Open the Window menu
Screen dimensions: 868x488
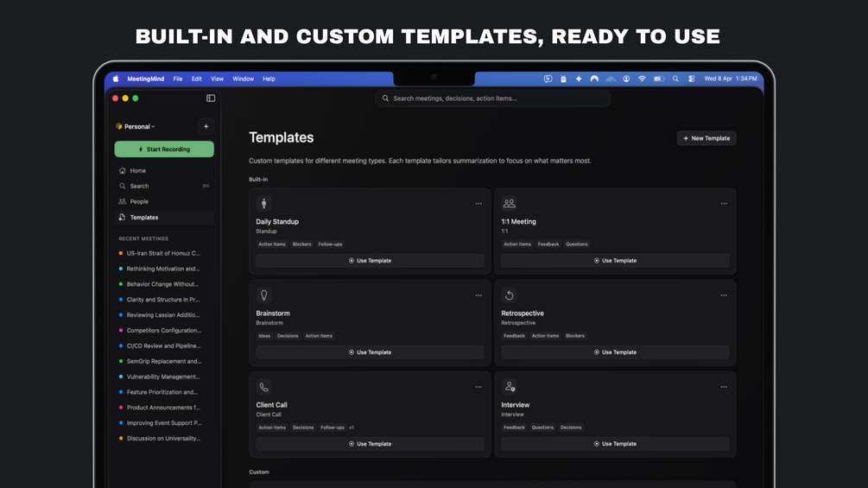coord(243,79)
